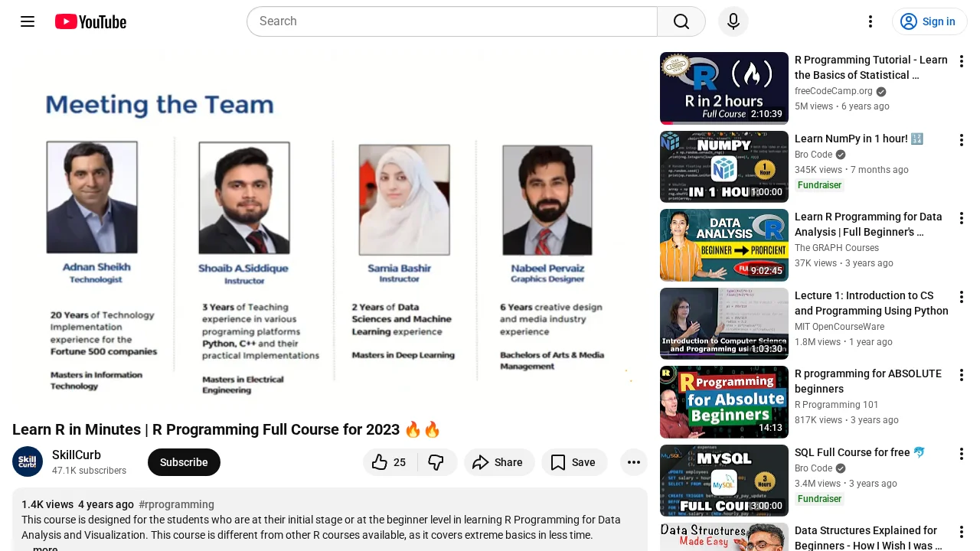Go to YouTube home via logo
Image resolution: width=980 pixels, height=551 pixels.
pyautogui.click(x=90, y=21)
